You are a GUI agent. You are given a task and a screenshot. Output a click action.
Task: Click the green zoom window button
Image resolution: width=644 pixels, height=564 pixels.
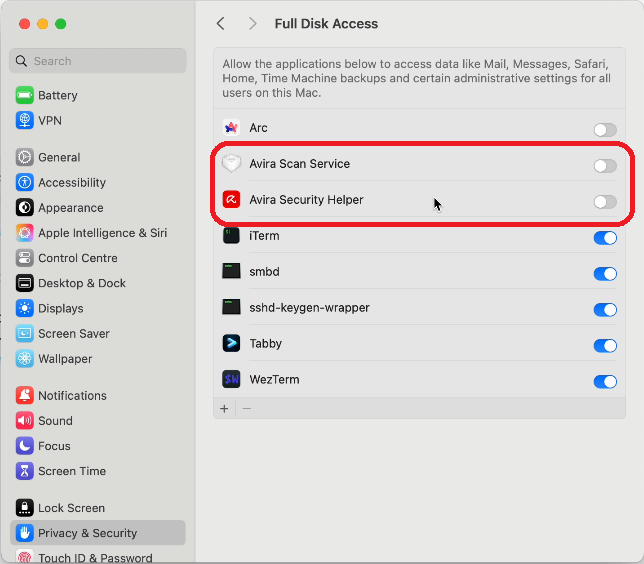61,24
